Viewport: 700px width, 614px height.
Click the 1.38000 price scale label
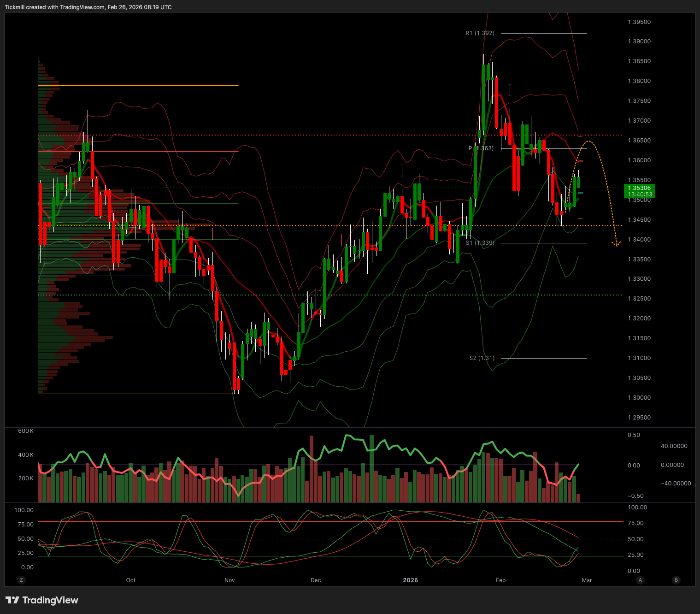(x=639, y=81)
